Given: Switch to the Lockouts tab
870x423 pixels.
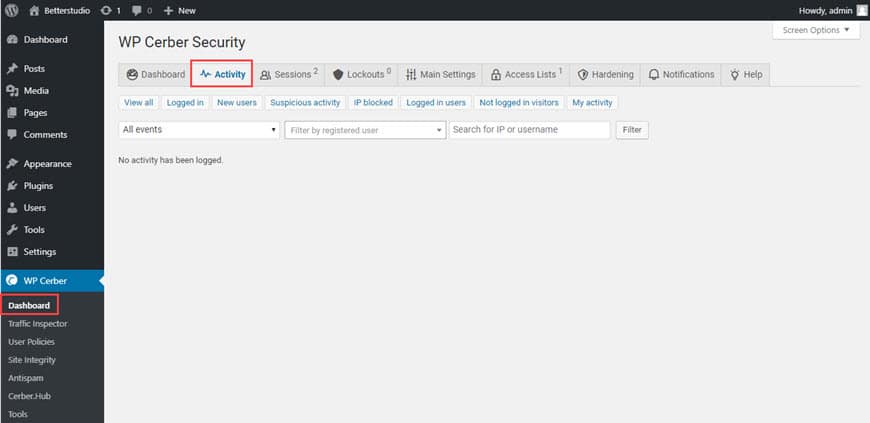Looking at the screenshot, I should (x=362, y=74).
